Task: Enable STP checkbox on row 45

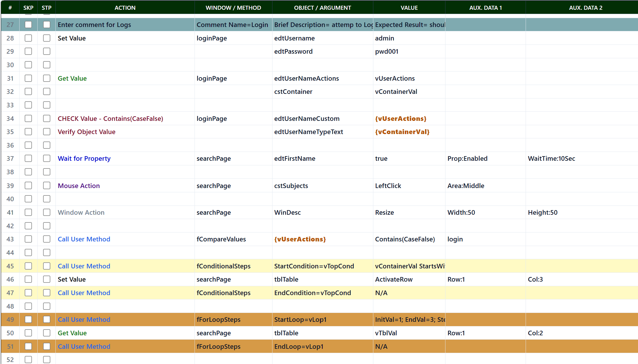Action: click(47, 266)
